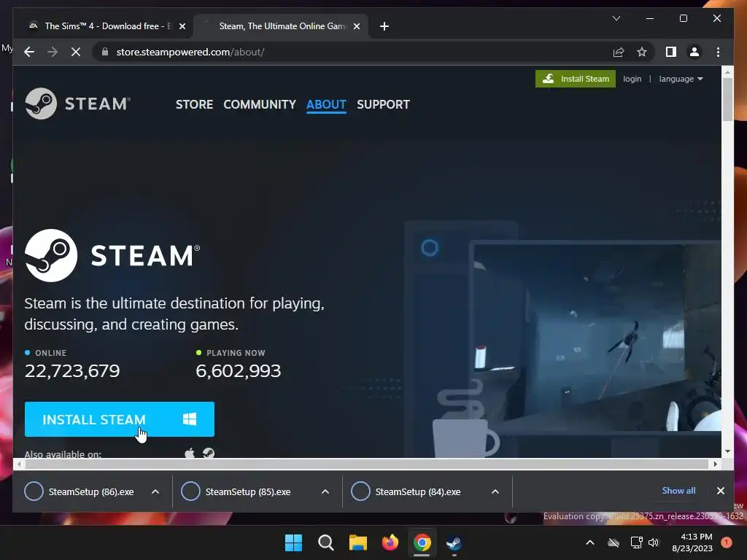Screen dimensions: 747x560
Task: Click the Portal game preview image
Action: (x=597, y=339)
